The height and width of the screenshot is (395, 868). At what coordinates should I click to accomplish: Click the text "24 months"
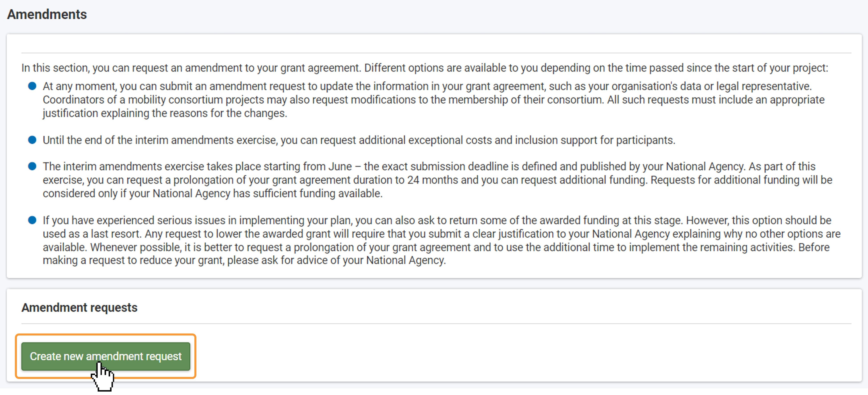point(432,180)
